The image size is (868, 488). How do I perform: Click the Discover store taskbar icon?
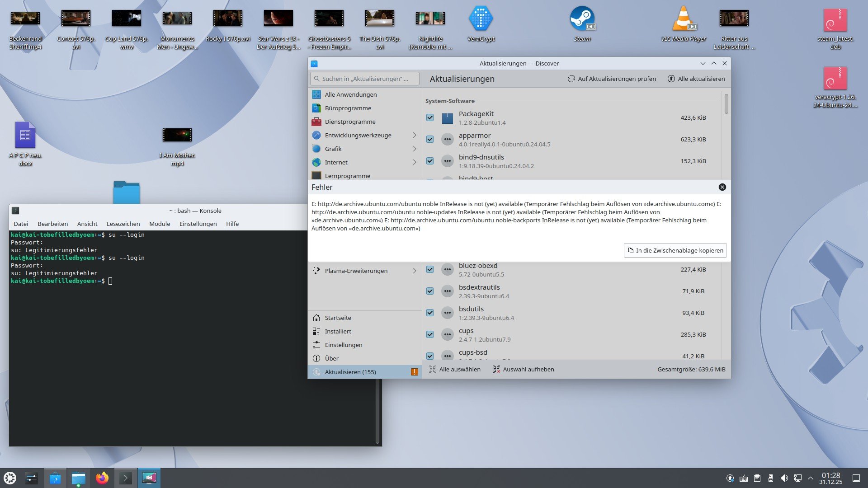(x=55, y=478)
